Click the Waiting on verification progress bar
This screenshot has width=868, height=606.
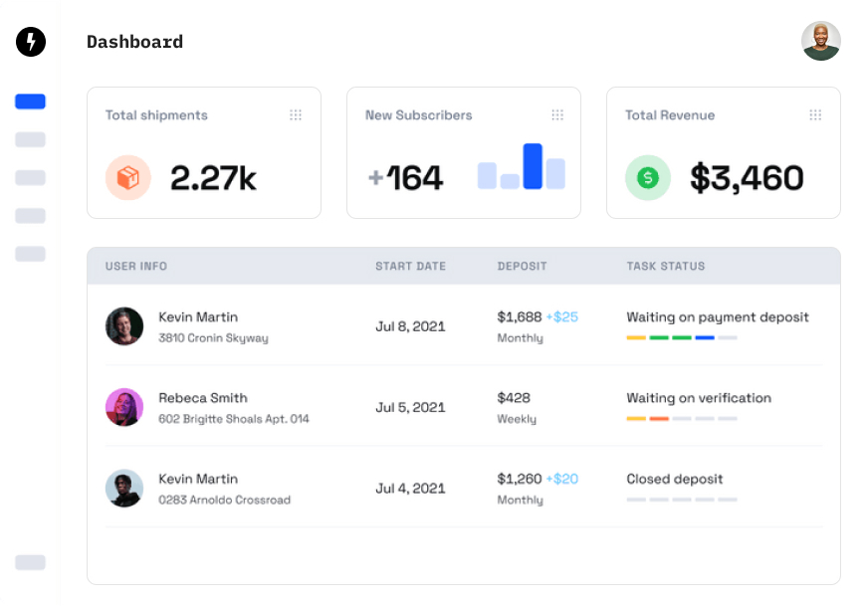tap(682, 419)
